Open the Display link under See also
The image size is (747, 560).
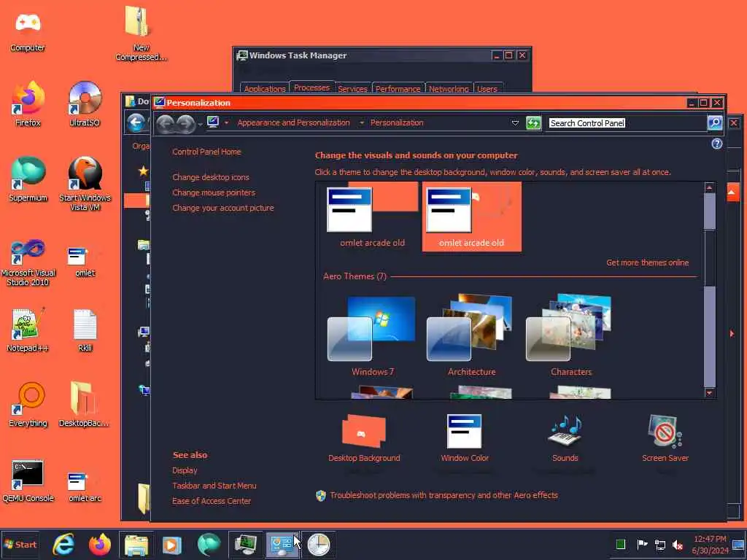click(x=185, y=470)
